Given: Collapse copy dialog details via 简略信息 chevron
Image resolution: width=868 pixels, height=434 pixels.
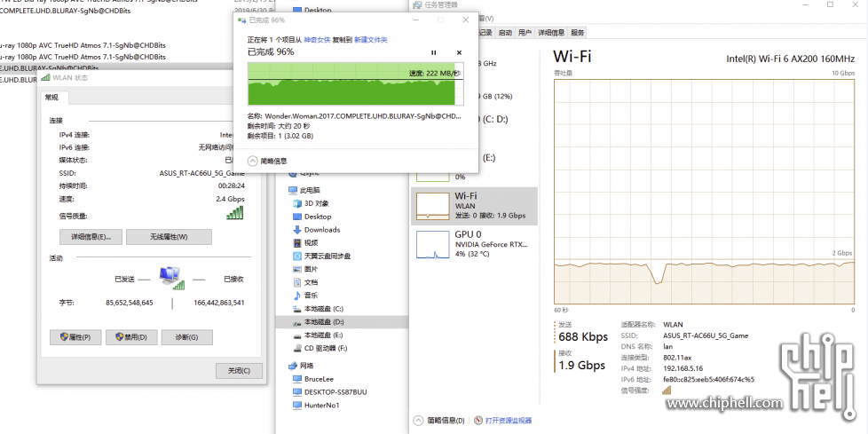Looking at the screenshot, I should [253, 161].
